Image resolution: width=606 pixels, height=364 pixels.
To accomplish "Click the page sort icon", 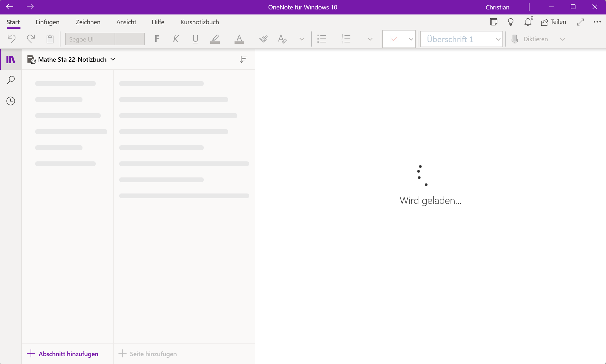I will pyautogui.click(x=243, y=59).
